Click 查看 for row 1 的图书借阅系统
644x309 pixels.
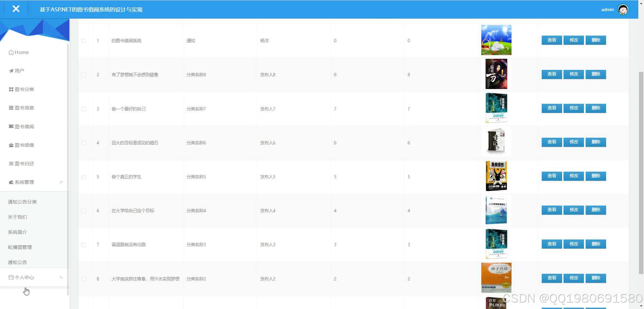[552, 40]
